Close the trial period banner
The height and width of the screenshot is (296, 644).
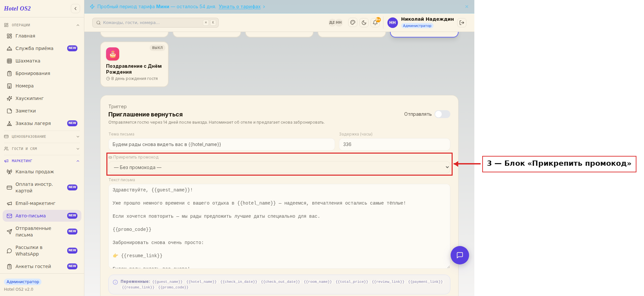(x=467, y=7)
